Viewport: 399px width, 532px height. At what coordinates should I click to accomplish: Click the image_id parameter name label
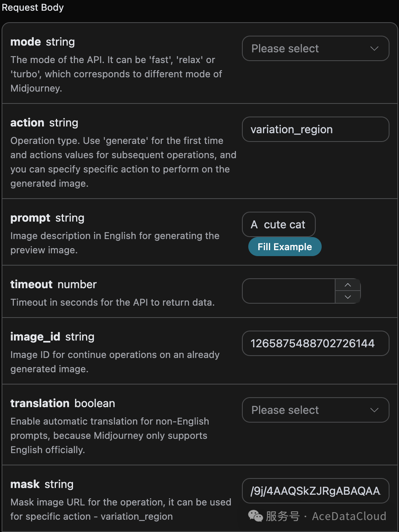tap(35, 337)
